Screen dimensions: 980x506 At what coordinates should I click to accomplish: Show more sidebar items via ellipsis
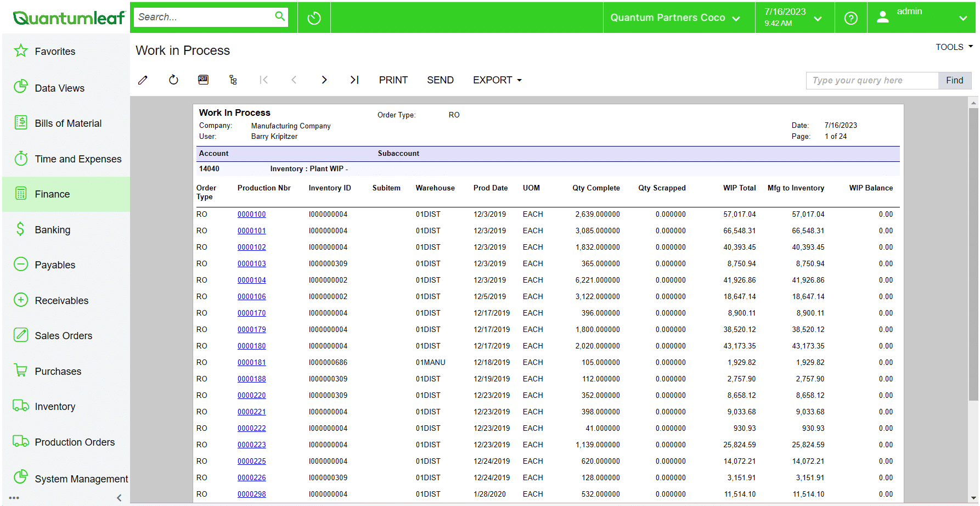[14, 498]
